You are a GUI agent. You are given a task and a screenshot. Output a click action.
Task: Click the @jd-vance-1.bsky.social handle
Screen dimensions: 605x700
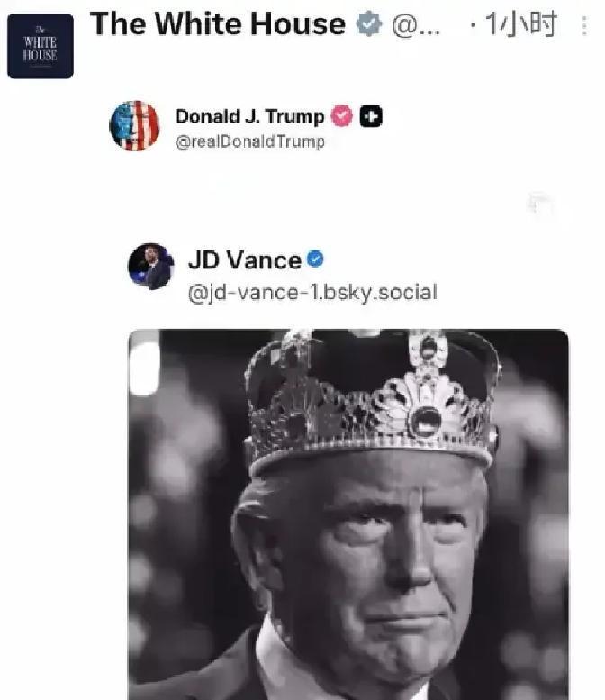(x=312, y=292)
